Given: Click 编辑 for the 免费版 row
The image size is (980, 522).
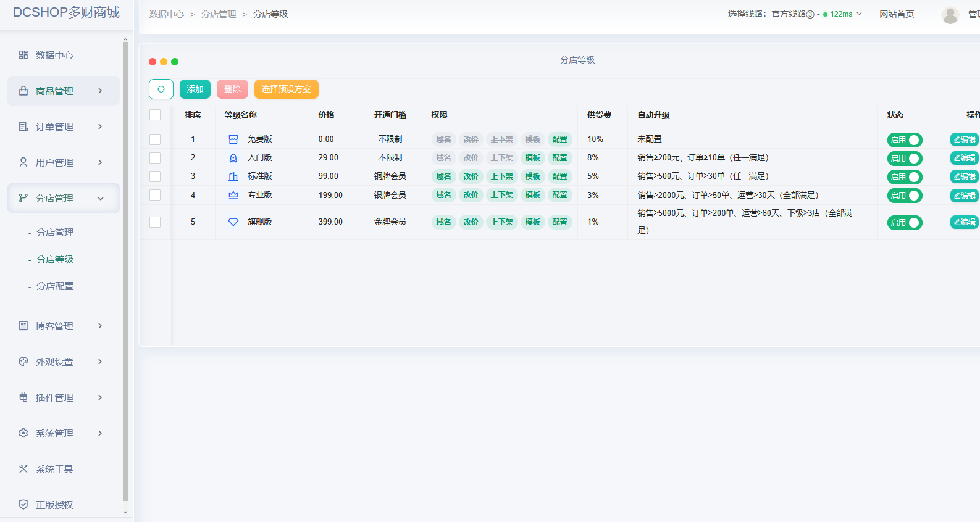Looking at the screenshot, I should point(965,139).
